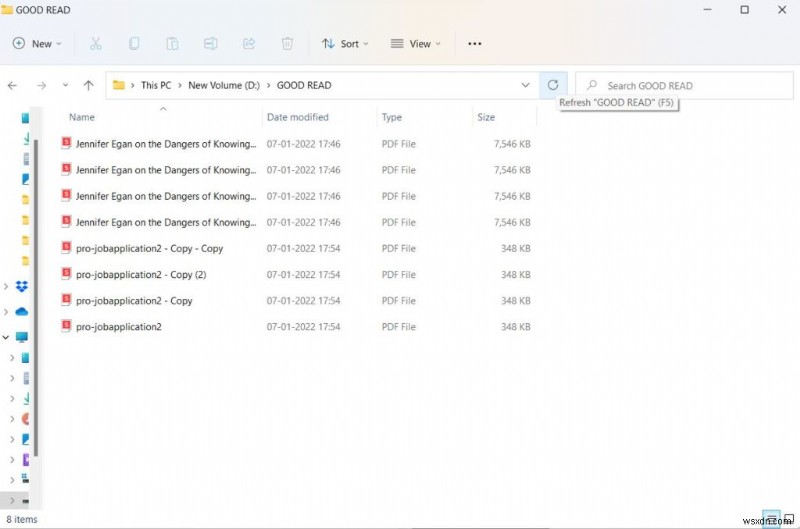
Task: Open chevron after New Volume (D:) breadcrumb
Action: click(268, 85)
